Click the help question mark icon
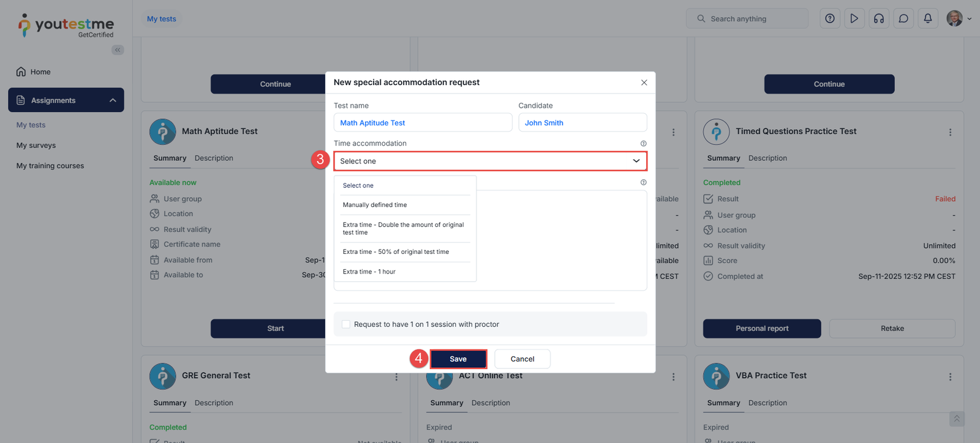 coord(829,18)
